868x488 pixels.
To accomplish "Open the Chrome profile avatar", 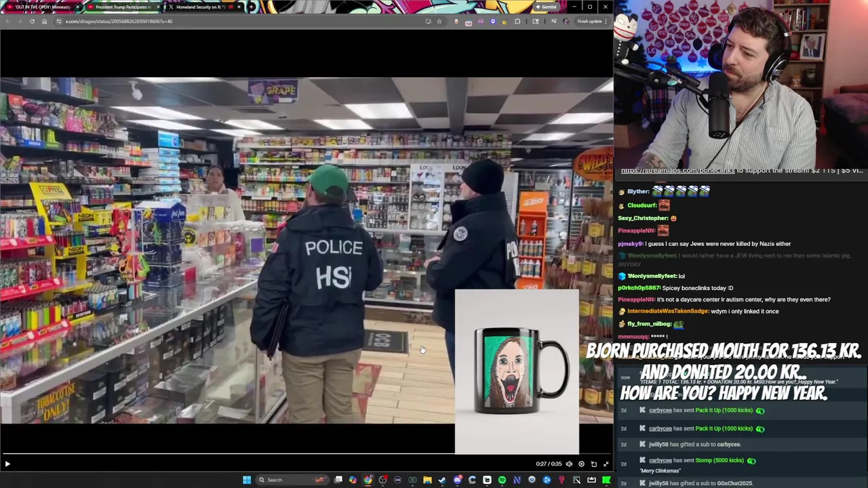I will [566, 21].
